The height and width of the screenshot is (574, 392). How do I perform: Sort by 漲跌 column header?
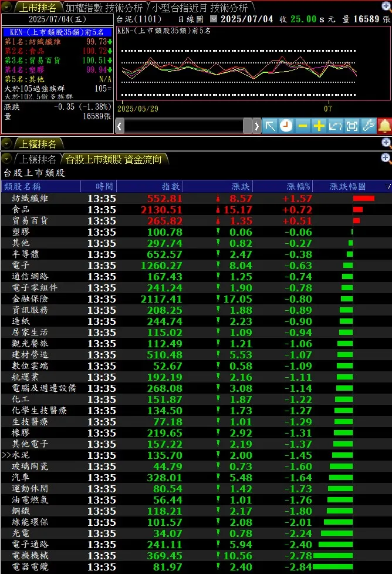[218, 186]
